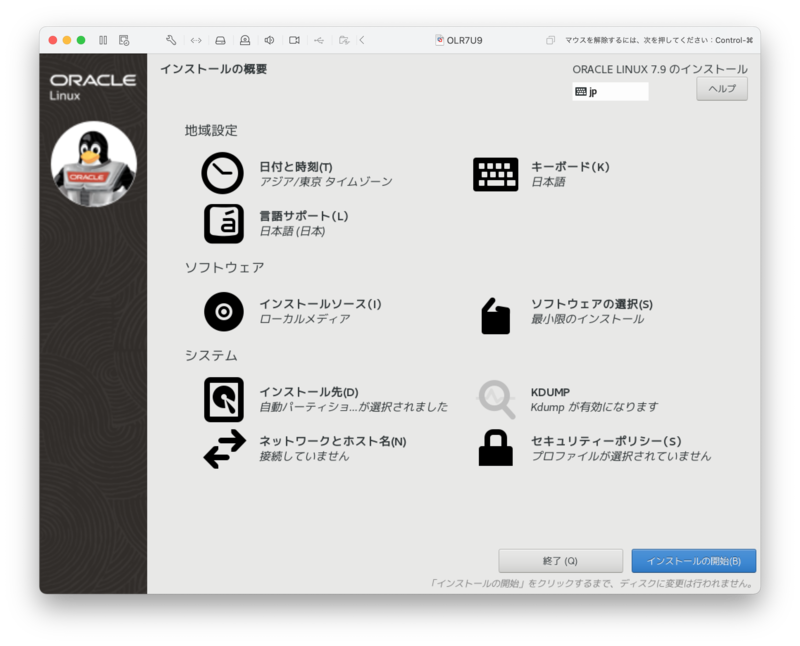Open the shared folders icon

[x=344, y=40]
